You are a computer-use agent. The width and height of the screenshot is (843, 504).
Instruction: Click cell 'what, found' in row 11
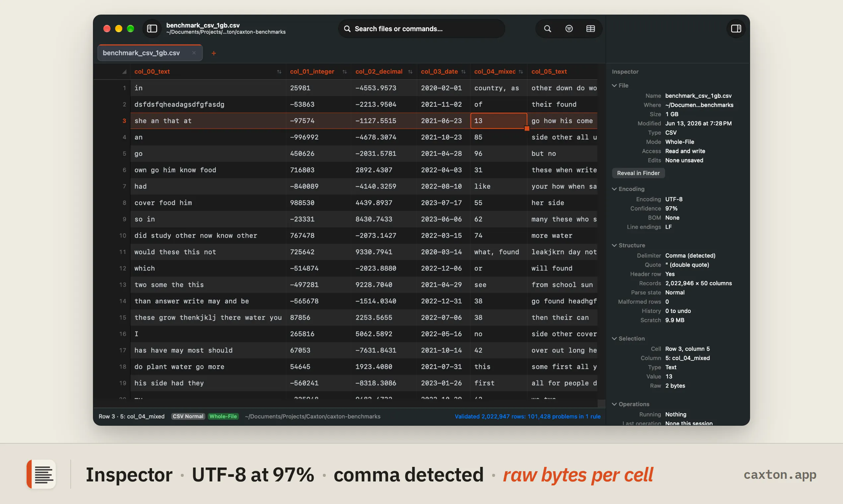click(x=498, y=252)
